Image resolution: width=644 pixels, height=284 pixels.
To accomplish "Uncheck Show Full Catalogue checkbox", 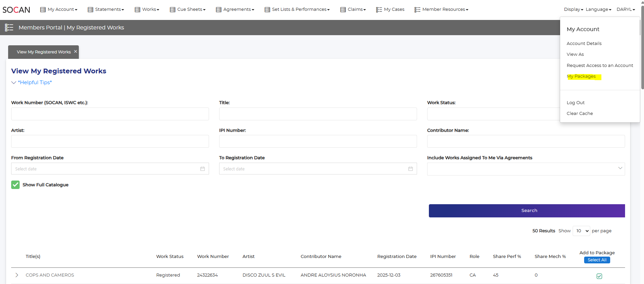I will [15, 185].
